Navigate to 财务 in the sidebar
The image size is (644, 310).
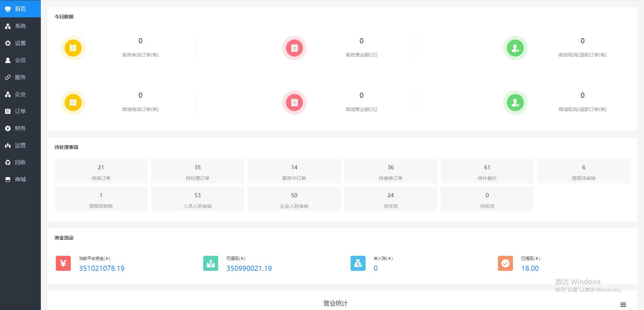coord(20,128)
